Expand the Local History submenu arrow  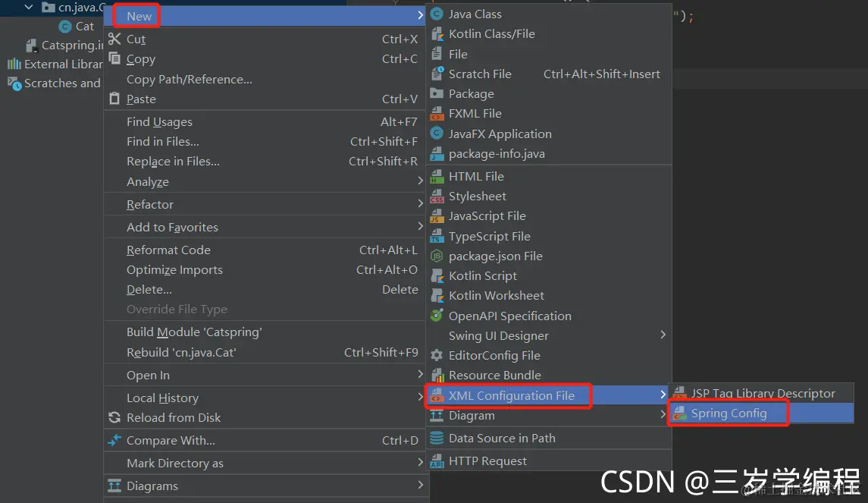(x=420, y=398)
